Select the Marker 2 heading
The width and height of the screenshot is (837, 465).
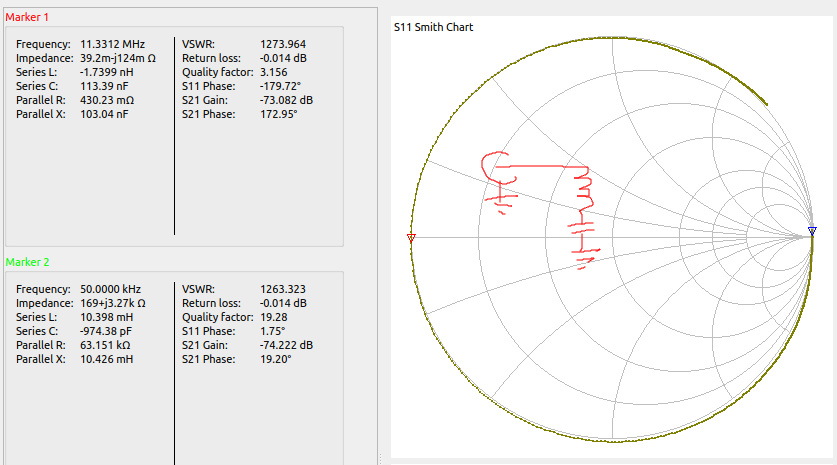point(27,262)
